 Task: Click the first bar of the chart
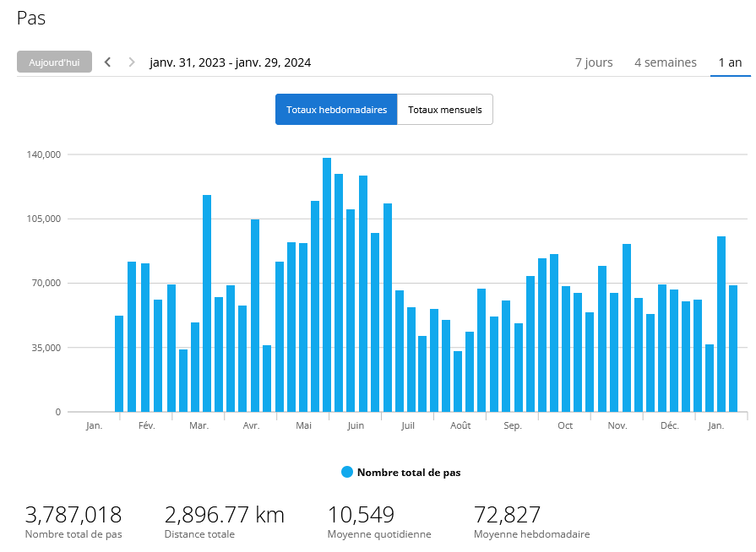(119, 364)
